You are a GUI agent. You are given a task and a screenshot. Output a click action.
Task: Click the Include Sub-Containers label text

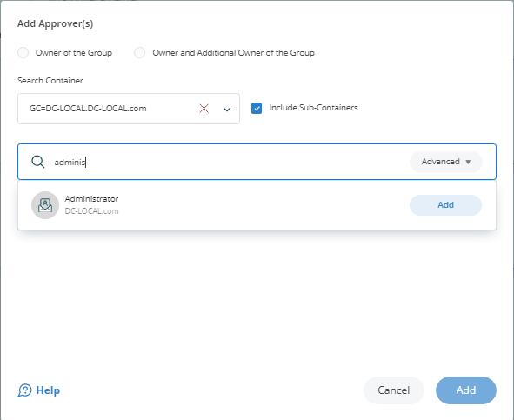(313, 108)
